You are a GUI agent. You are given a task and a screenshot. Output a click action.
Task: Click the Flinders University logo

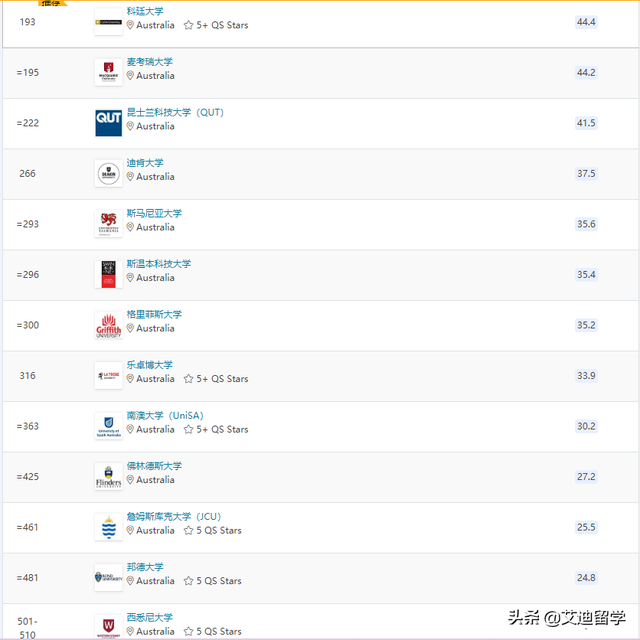[109, 476]
